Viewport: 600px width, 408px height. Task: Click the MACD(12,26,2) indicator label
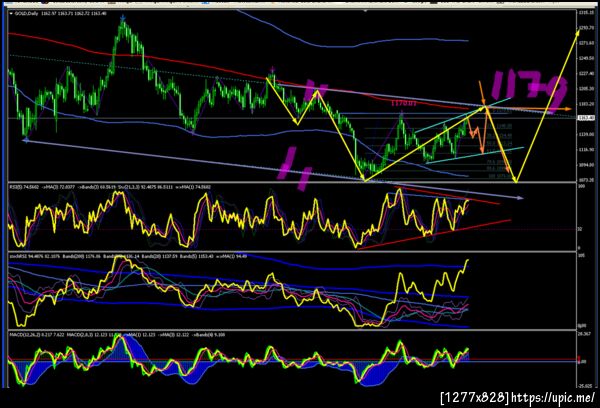pyautogui.click(x=26, y=335)
